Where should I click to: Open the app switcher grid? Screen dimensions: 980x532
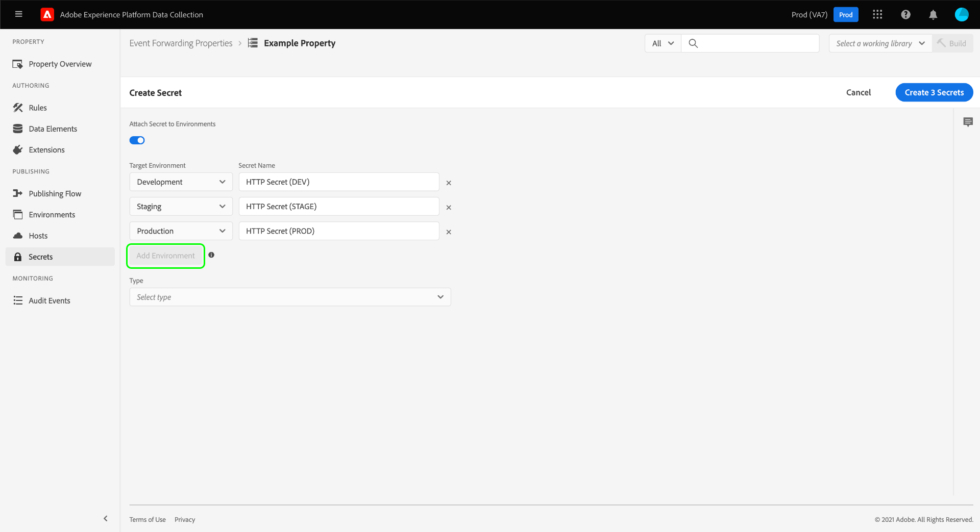click(877, 14)
